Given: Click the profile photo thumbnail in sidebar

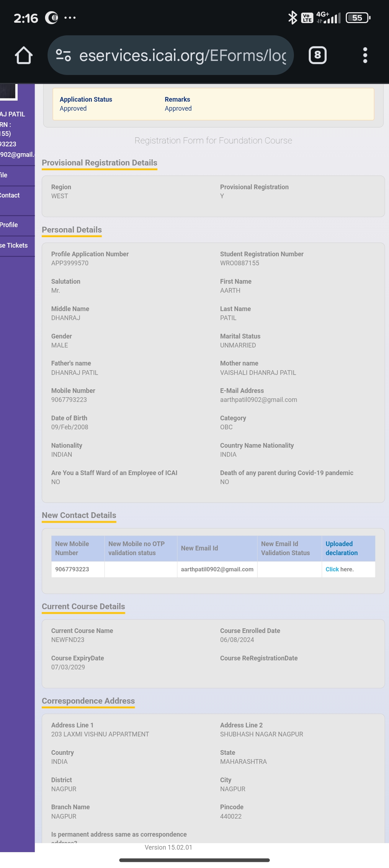Looking at the screenshot, I should click(8, 91).
